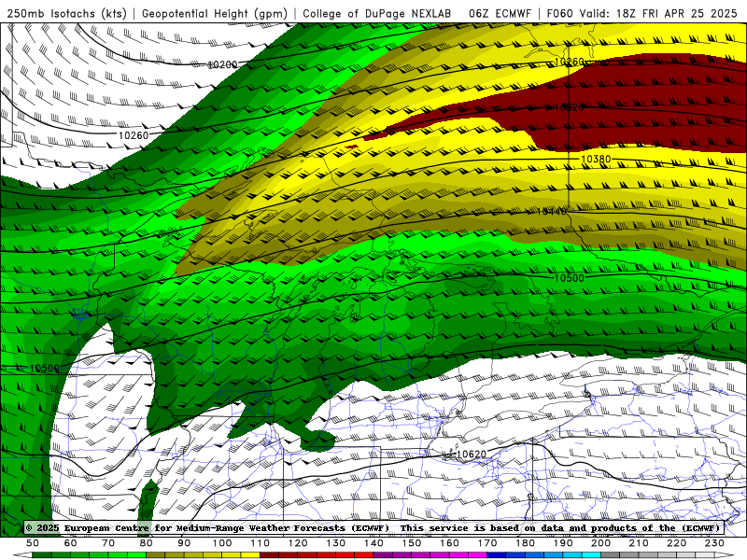Screen dimensions: 747x560
Task: Click the 220 value on color scale
Action: 676,543
